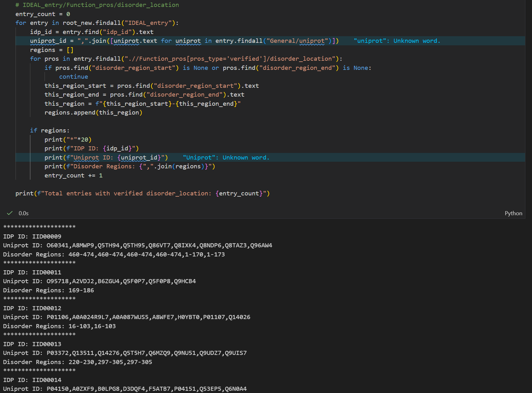Image resolution: width=532 pixels, height=393 pixels.
Task: Click output line "IDP ID: IID00012"
Action: point(32,308)
